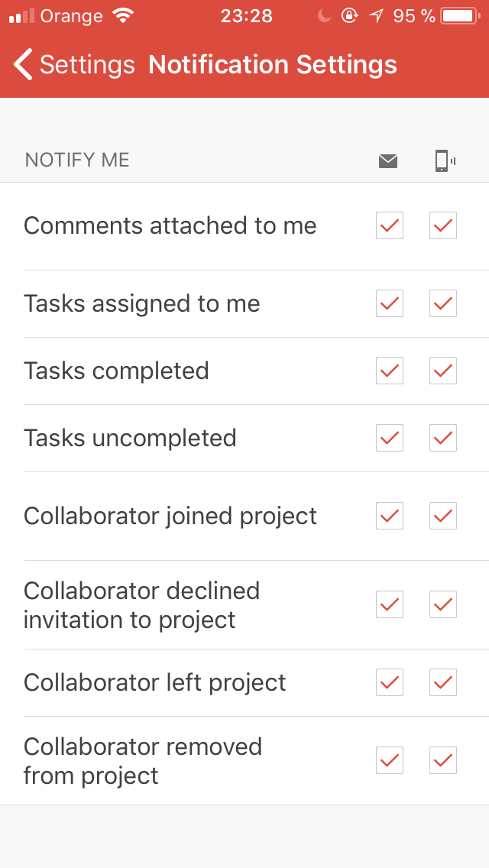Screen dimensions: 489x868
Task: Tap the email envelope column icon
Action: click(x=388, y=161)
